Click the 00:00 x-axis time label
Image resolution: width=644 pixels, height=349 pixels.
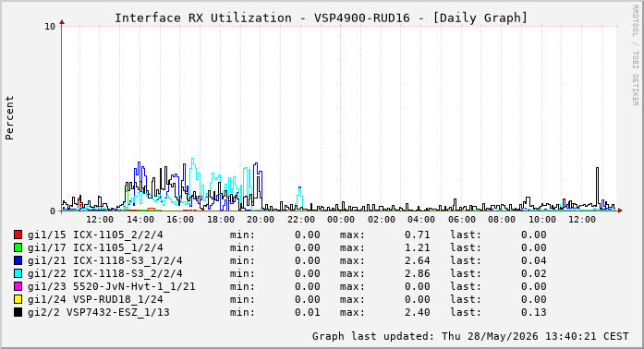tap(341, 220)
